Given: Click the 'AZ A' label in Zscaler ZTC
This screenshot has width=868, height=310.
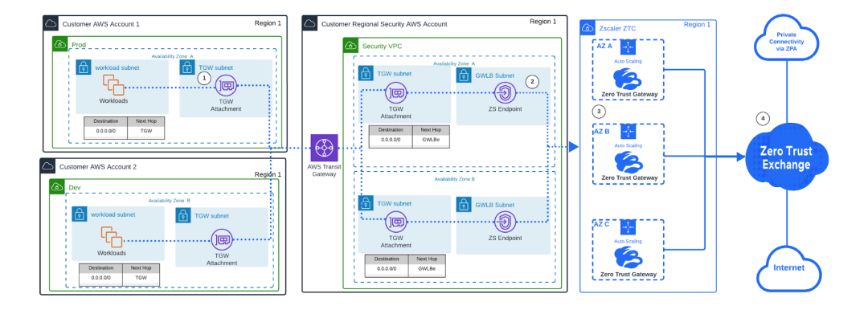Looking at the screenshot, I should coord(604,47).
